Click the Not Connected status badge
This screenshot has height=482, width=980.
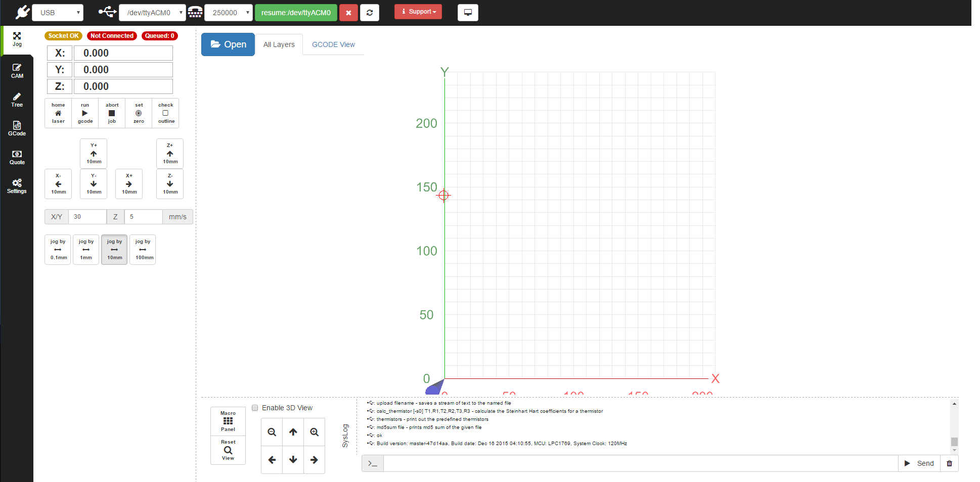(112, 36)
